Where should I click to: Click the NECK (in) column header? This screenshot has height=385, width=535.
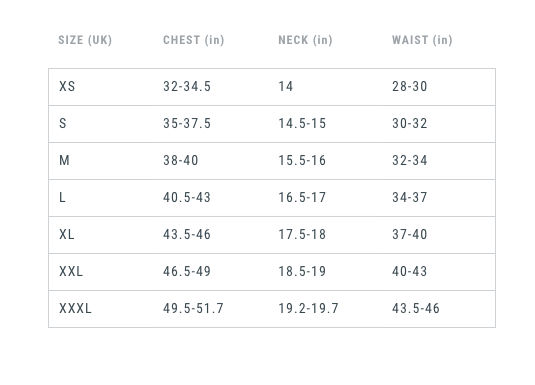coord(305,40)
